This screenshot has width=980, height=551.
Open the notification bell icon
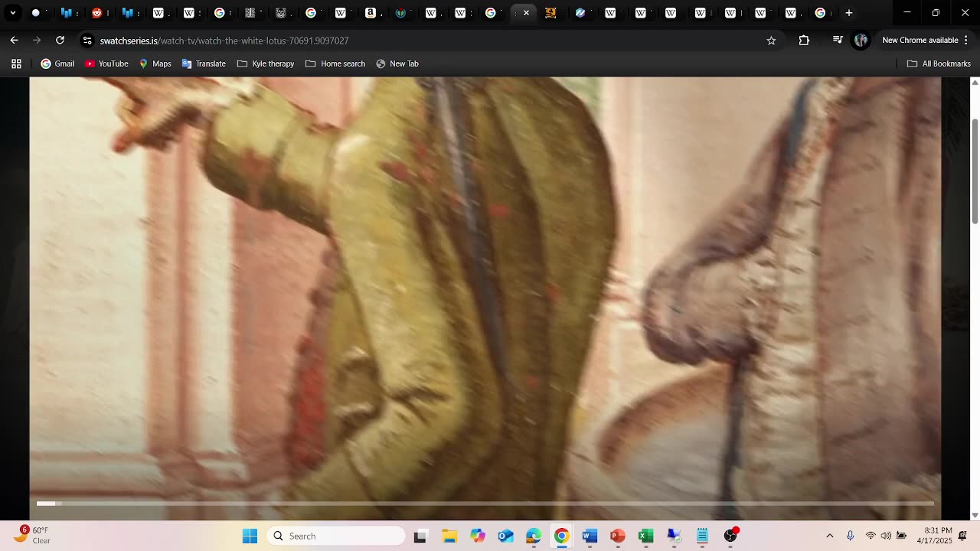962,536
